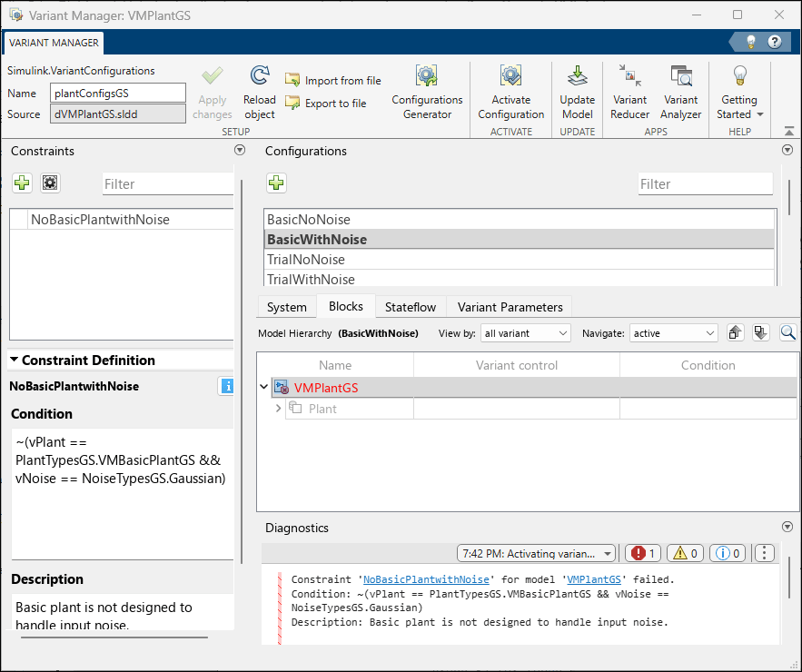Add a new configuration with plus icon
The image size is (802, 672).
[276, 183]
